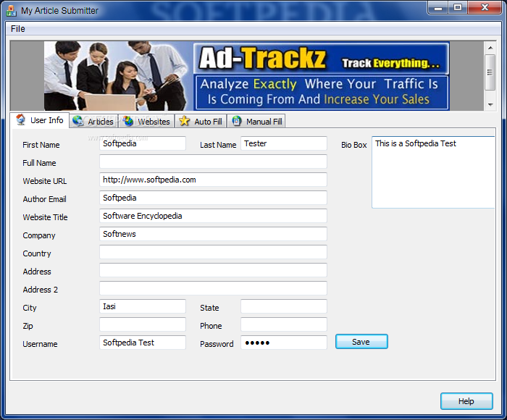507x420 pixels.
Task: Focus the Website Title field
Action: pos(213,216)
